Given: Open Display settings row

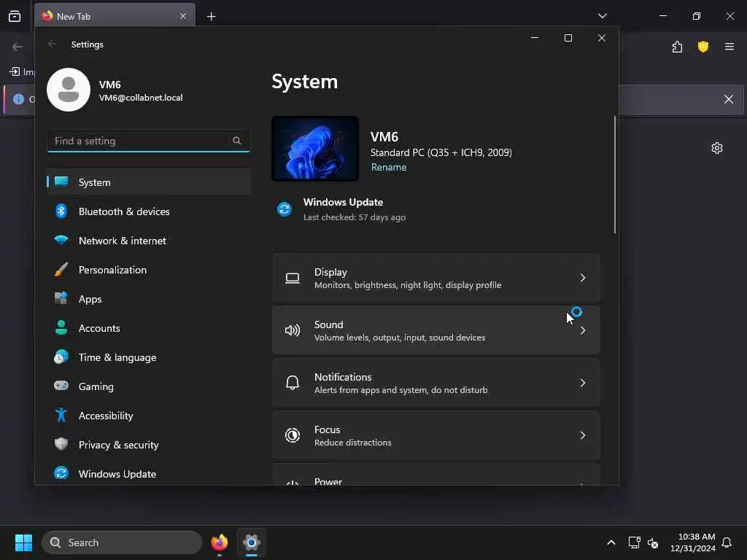Looking at the screenshot, I should (436, 278).
